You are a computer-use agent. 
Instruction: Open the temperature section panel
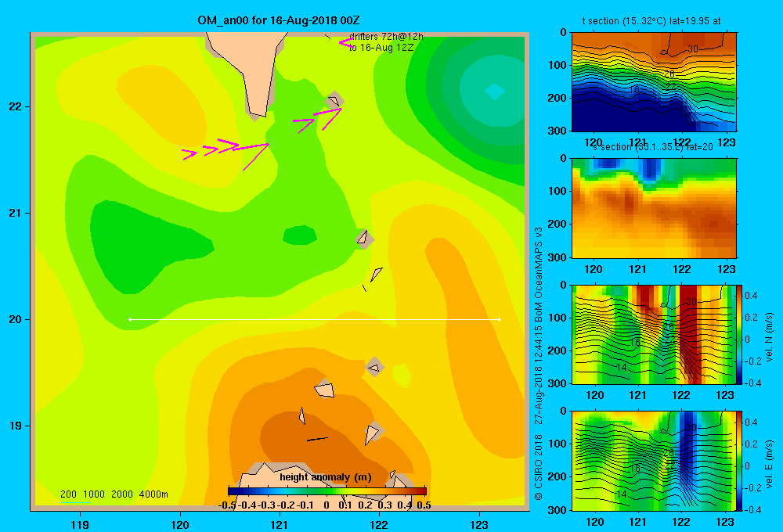654,82
